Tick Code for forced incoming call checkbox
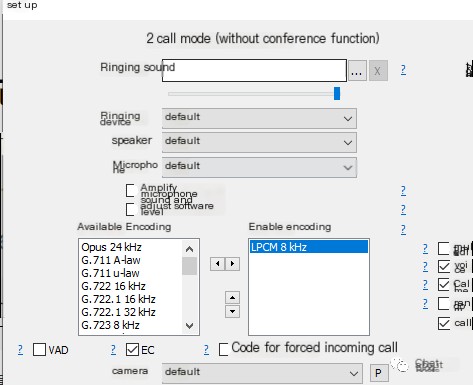 (x=224, y=350)
